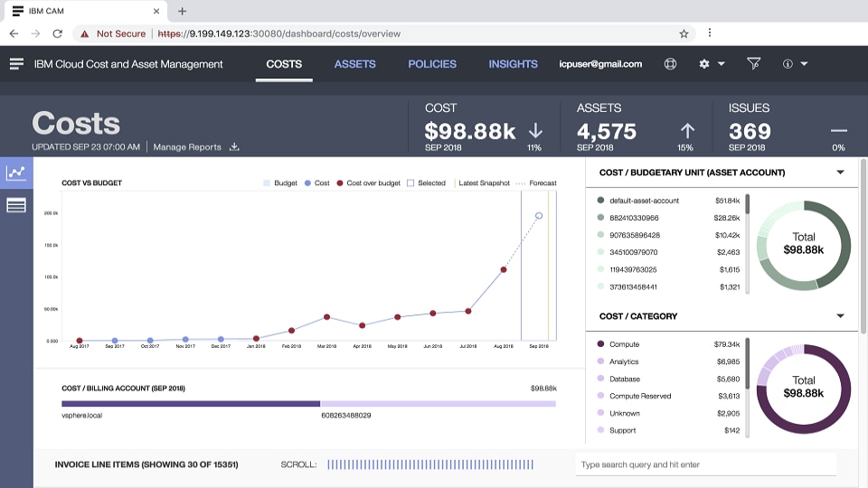
Task: Toggle the Cost over budget legend item
Action: 368,183
